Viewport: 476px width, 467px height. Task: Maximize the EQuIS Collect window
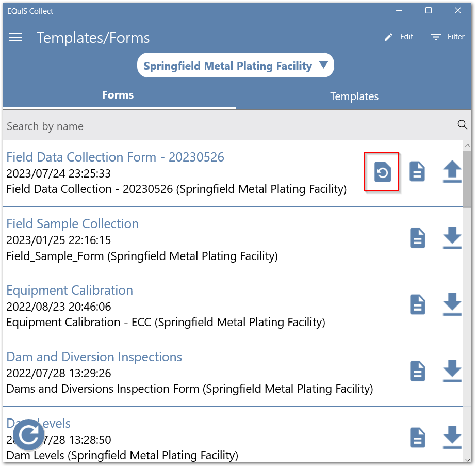pyautogui.click(x=429, y=11)
